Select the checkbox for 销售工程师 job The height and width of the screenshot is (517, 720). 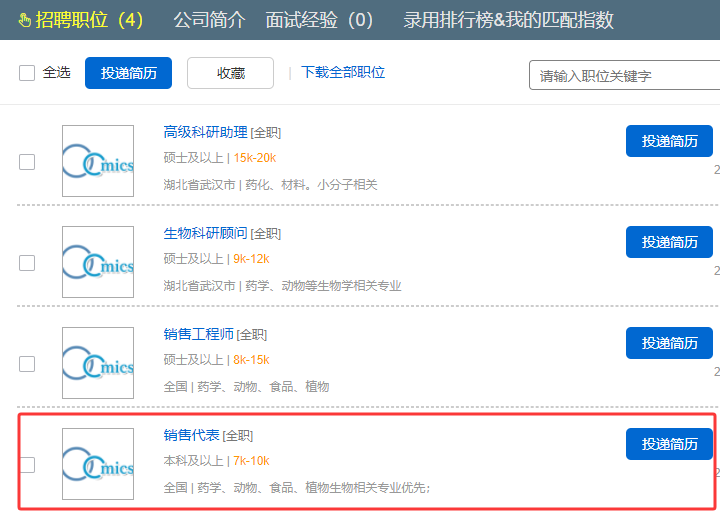pyautogui.click(x=27, y=364)
